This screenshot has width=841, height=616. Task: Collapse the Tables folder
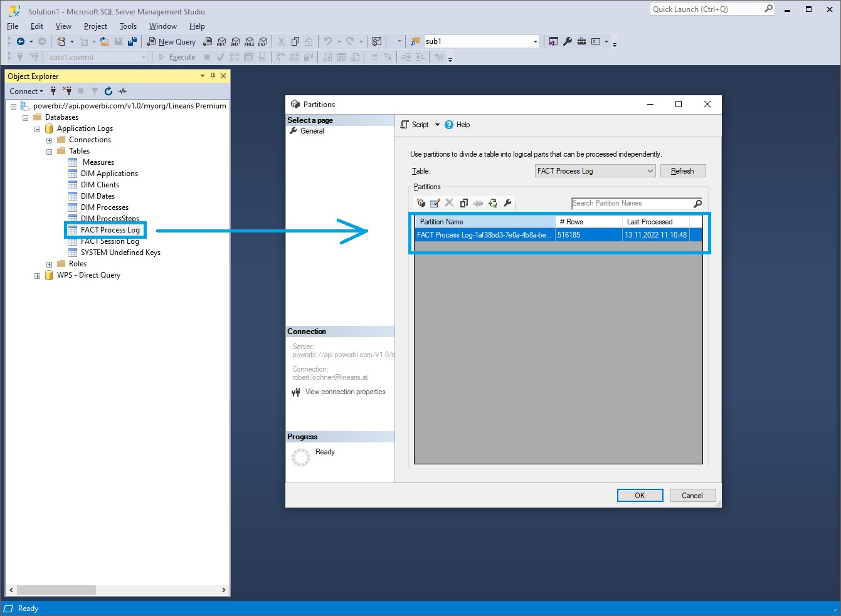click(x=49, y=150)
